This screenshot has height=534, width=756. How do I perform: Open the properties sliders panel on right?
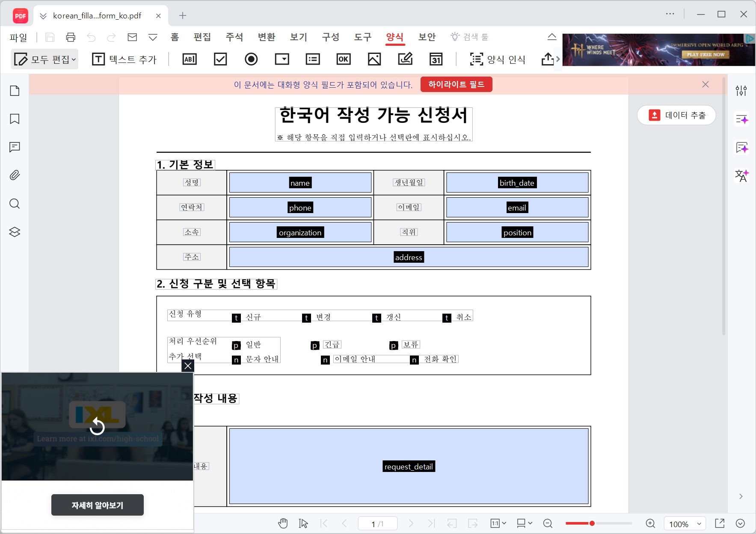click(741, 91)
